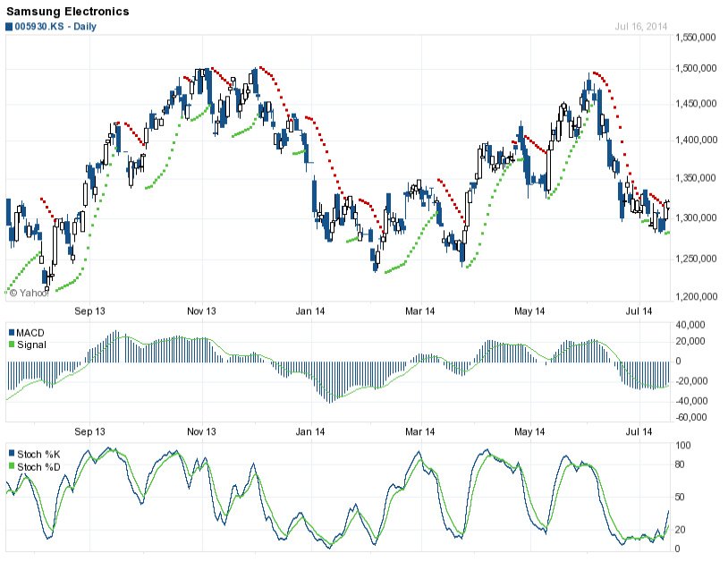The width and height of the screenshot is (728, 562).
Task: Click "Jul 14" under the price chart
Action: pos(639,311)
